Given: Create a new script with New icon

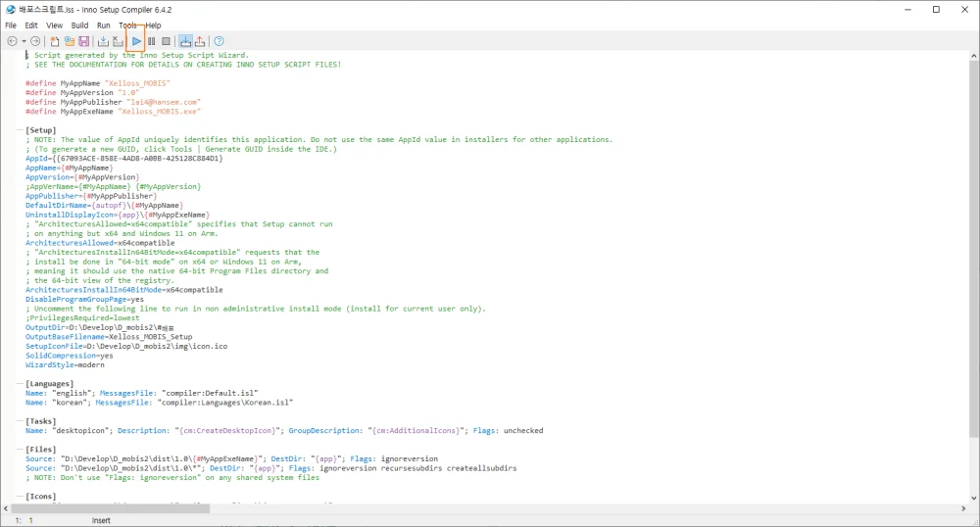Looking at the screenshot, I should 55,41.
